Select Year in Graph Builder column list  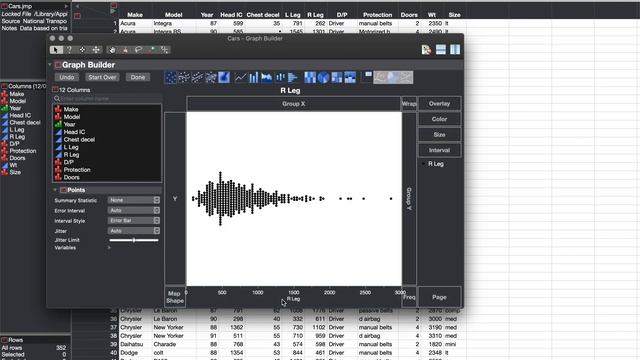[x=69, y=124]
